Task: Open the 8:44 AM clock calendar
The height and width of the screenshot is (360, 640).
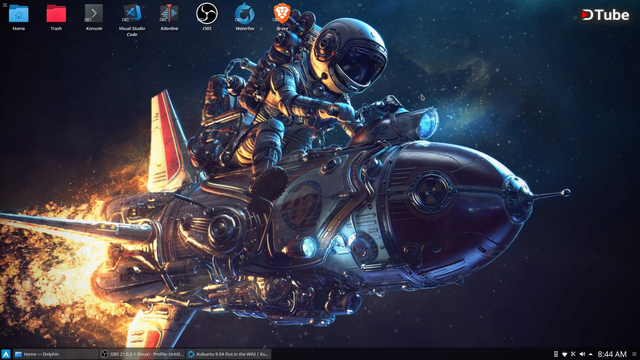Action: [612, 354]
